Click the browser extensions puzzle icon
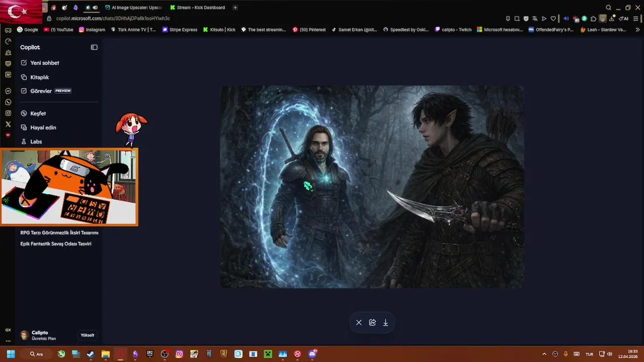 pos(593,19)
